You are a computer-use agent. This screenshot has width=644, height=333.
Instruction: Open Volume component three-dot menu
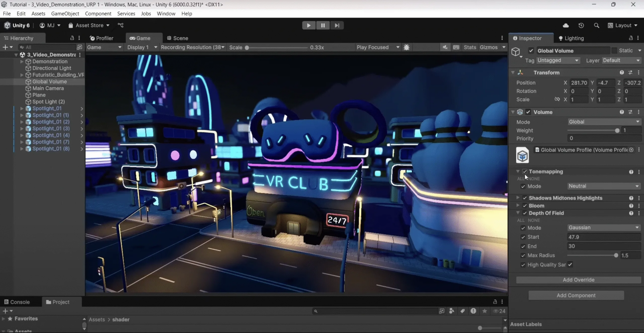[639, 112]
